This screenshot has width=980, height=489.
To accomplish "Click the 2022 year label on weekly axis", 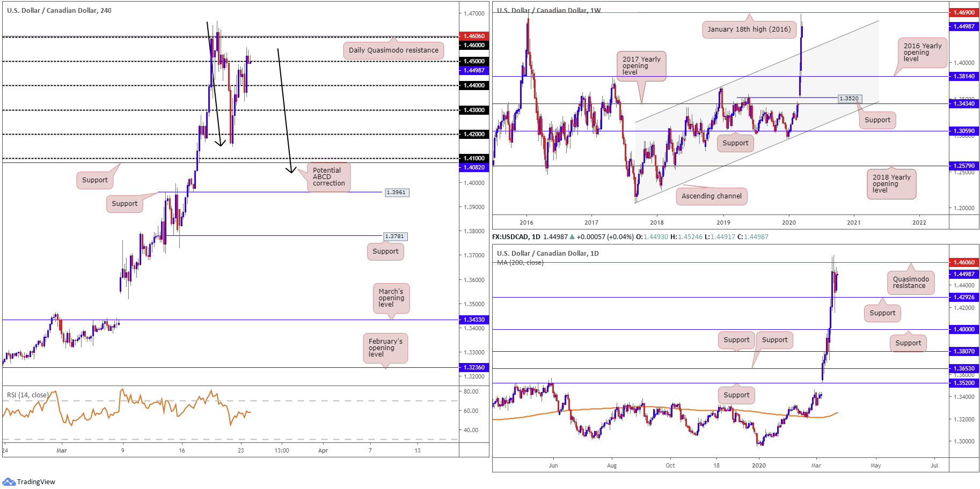I will point(919,223).
